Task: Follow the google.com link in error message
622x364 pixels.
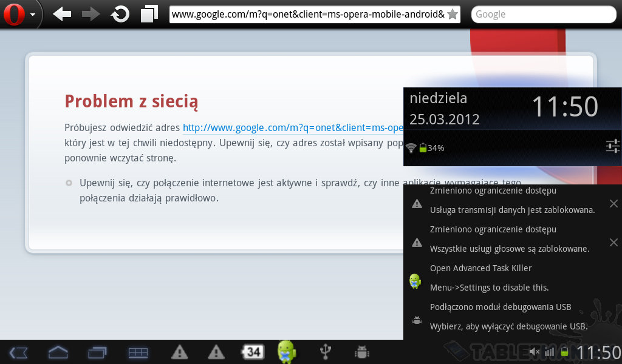Action: [x=293, y=128]
